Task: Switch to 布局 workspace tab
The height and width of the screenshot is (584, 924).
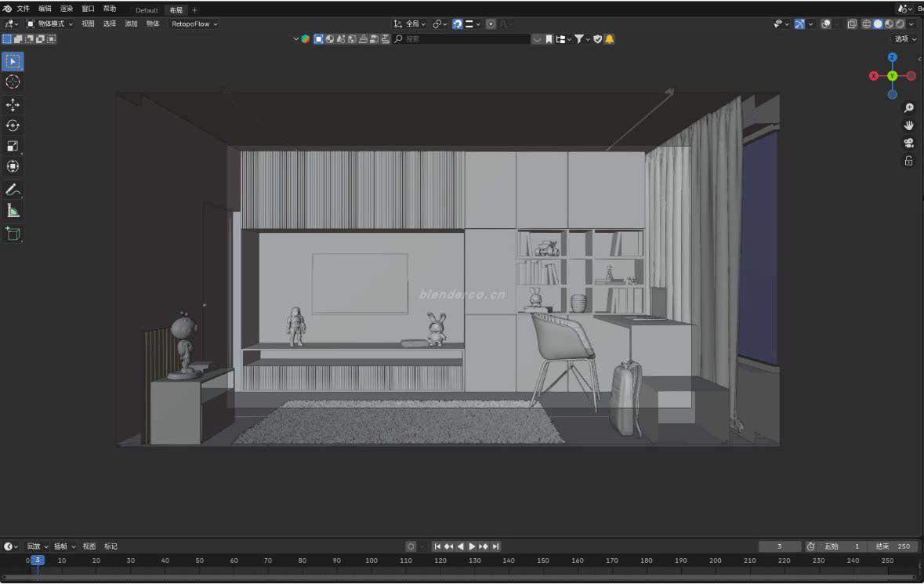Action: 176,10
